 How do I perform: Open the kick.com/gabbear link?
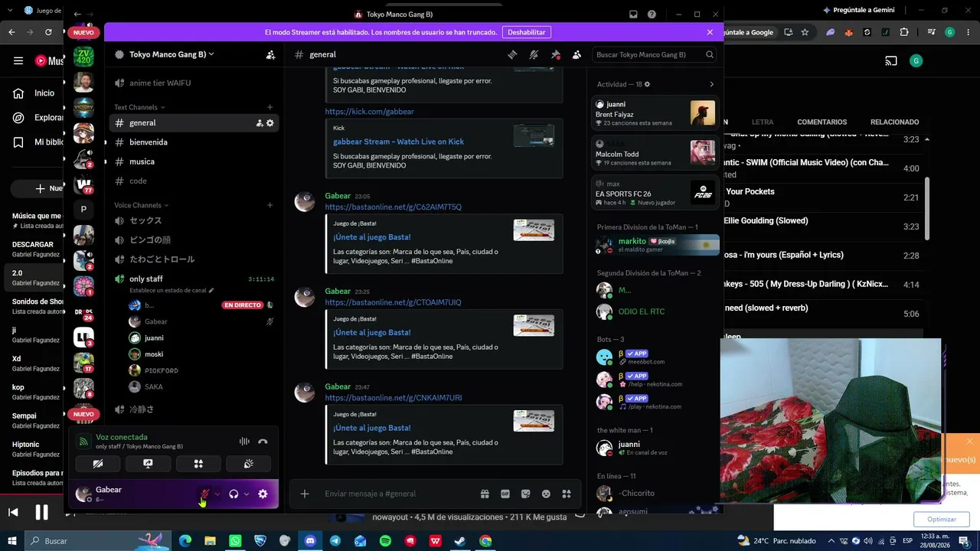pyautogui.click(x=369, y=112)
